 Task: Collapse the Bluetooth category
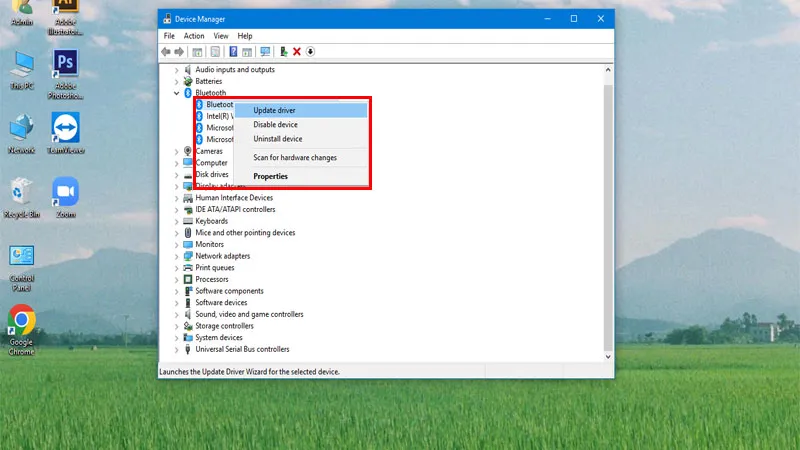177,93
